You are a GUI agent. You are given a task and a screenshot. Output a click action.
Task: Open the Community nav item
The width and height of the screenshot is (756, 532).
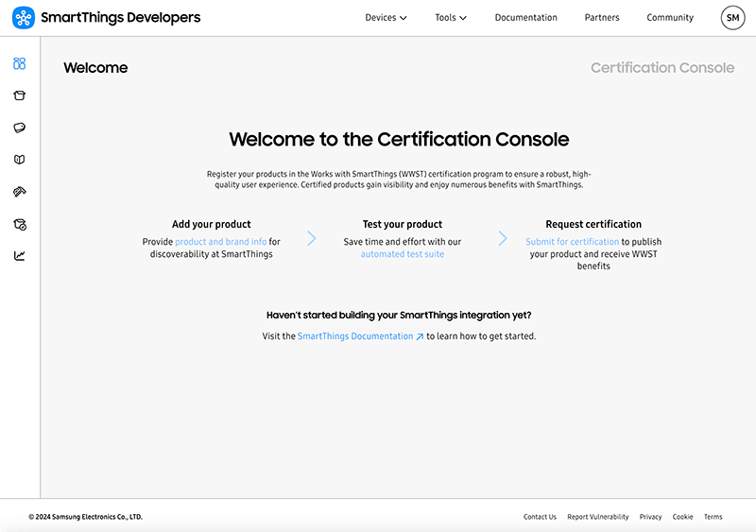pyautogui.click(x=670, y=18)
